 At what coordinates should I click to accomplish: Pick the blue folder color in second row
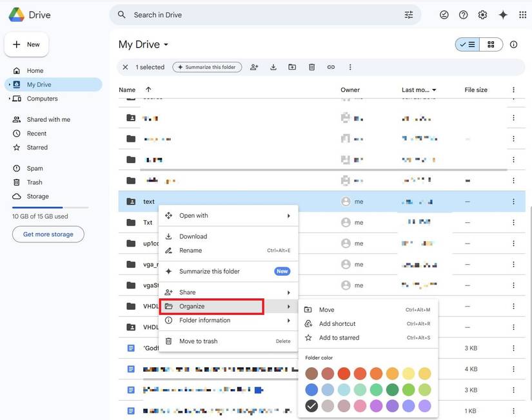point(311,390)
